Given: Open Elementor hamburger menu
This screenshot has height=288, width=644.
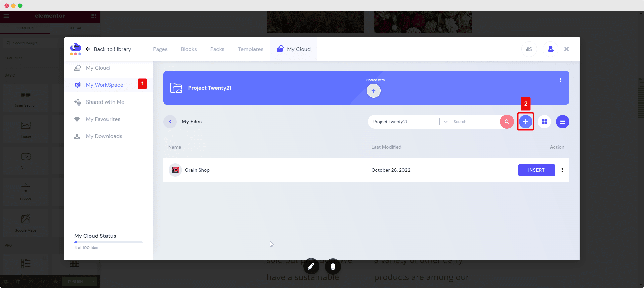Looking at the screenshot, I should tap(6, 16).
